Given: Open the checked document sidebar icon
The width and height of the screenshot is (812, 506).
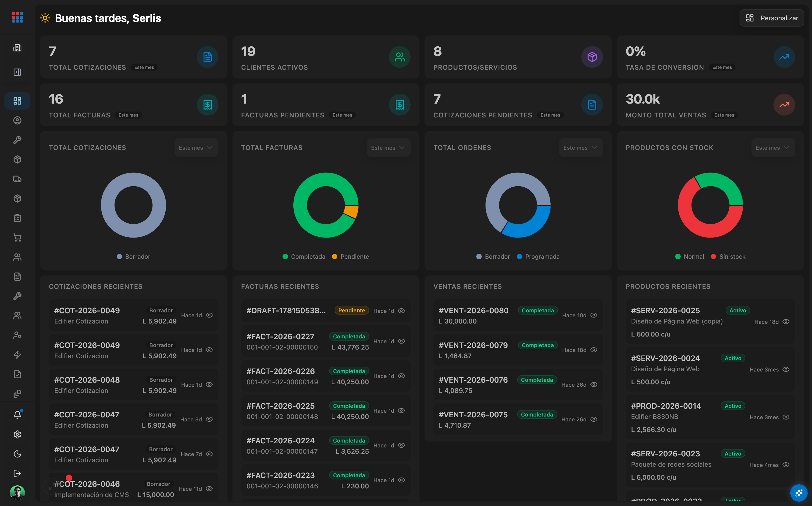Looking at the screenshot, I should point(17,374).
